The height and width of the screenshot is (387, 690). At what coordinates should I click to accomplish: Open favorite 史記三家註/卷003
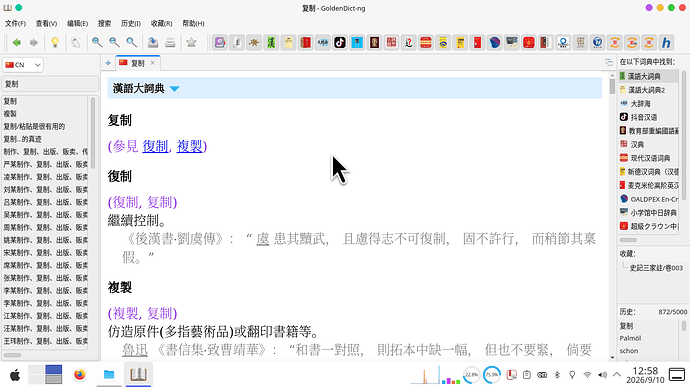click(x=656, y=268)
